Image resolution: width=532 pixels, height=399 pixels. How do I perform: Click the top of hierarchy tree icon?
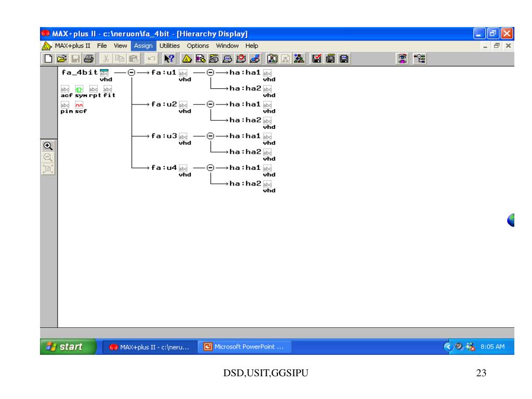coord(299,59)
